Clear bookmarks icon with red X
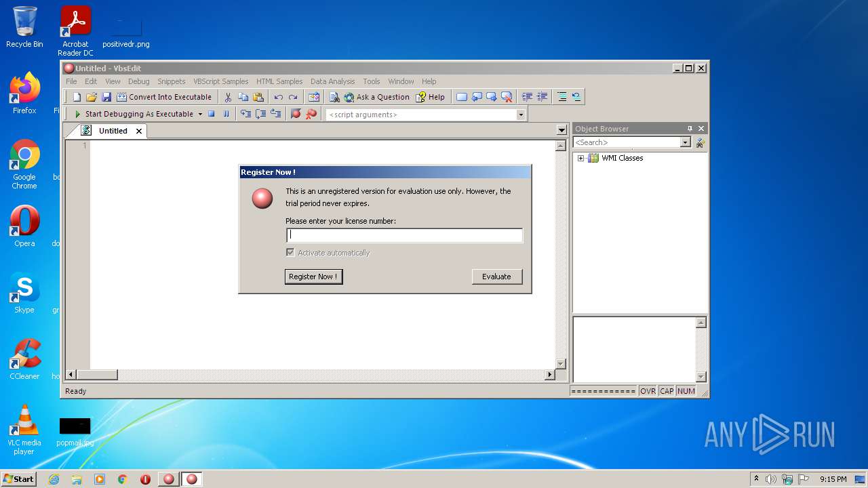 point(507,97)
